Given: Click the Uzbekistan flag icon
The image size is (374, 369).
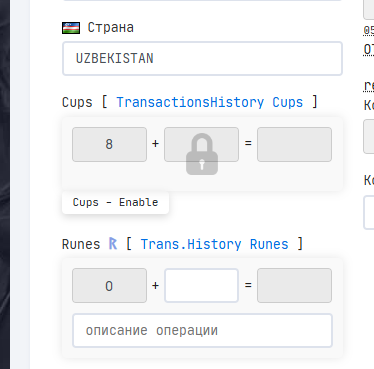Looking at the screenshot, I should tap(71, 28).
